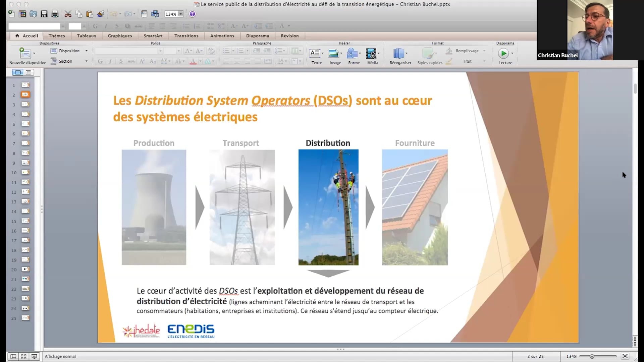644x362 pixels.
Task: Open the Animations ribbon tab
Action: tap(222, 36)
